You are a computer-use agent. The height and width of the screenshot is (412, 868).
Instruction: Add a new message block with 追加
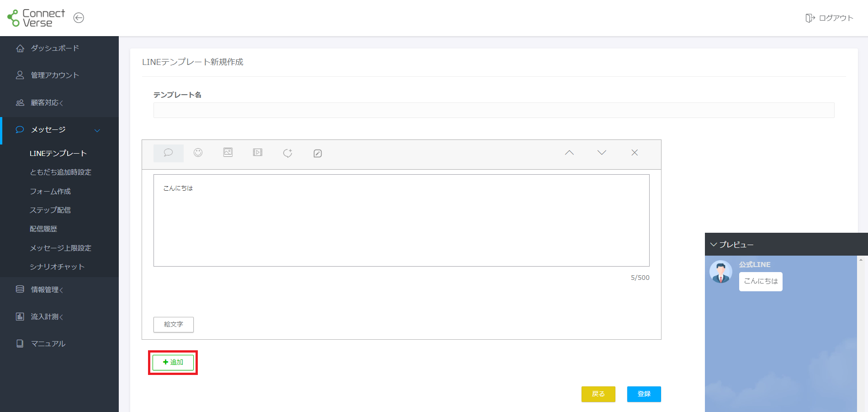(x=173, y=362)
